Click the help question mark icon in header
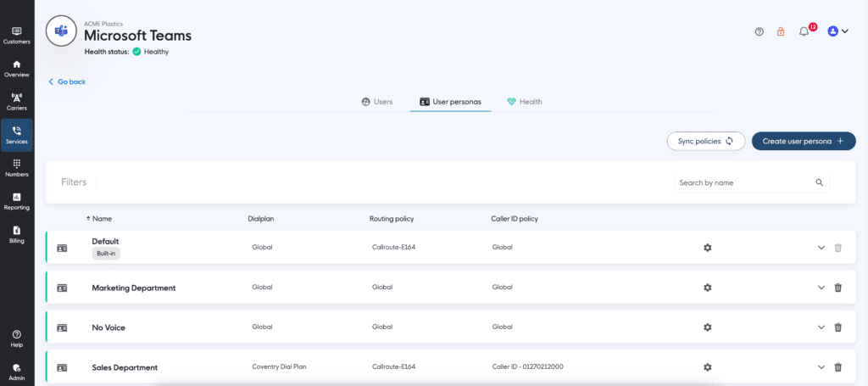 coord(759,31)
